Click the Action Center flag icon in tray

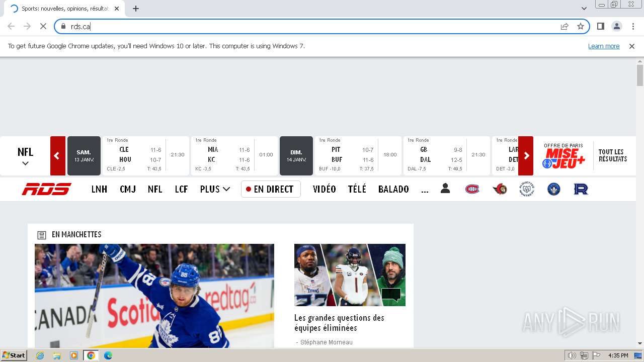coord(596,355)
